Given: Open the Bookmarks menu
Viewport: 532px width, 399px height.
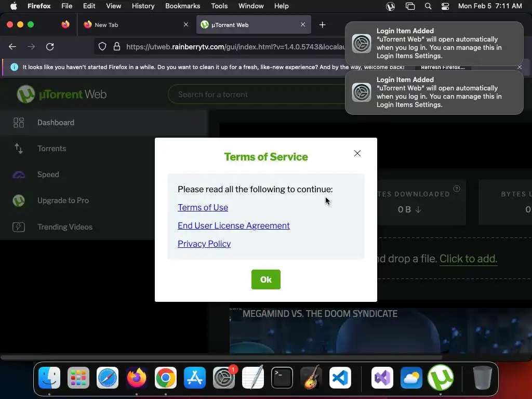Looking at the screenshot, I should (182, 6).
